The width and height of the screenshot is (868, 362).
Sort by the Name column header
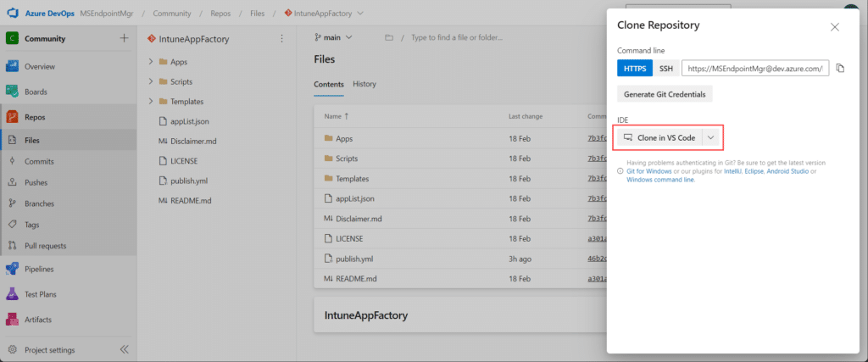pos(337,116)
